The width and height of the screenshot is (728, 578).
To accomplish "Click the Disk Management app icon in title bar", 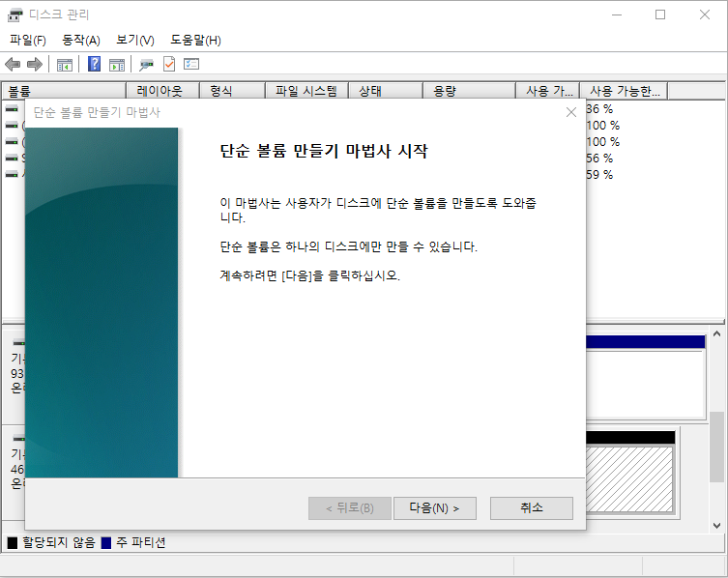I will point(15,14).
